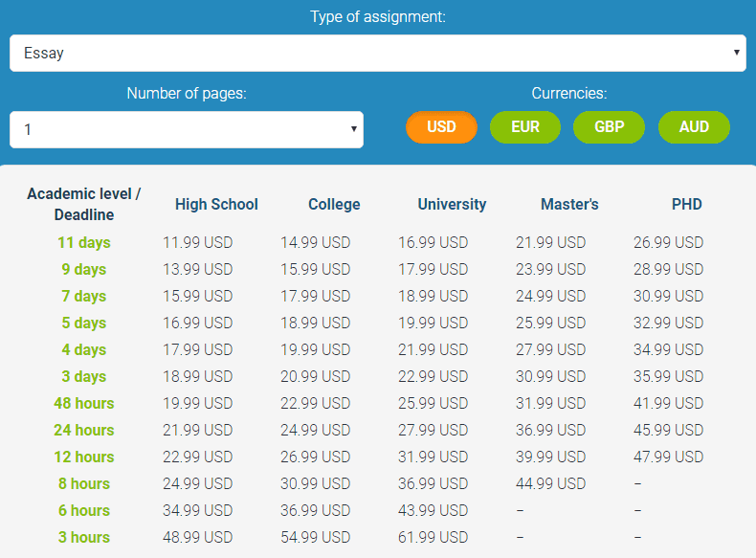
Task: Select the 24 hours deadline row label
Action: [84, 430]
